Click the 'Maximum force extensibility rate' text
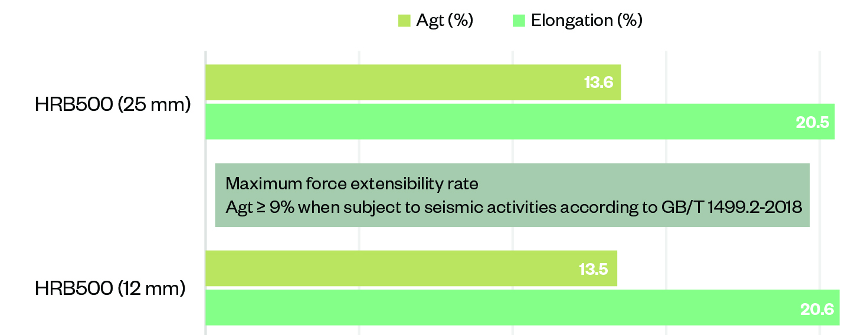Viewport: 868px width, 335px height. coord(352,183)
